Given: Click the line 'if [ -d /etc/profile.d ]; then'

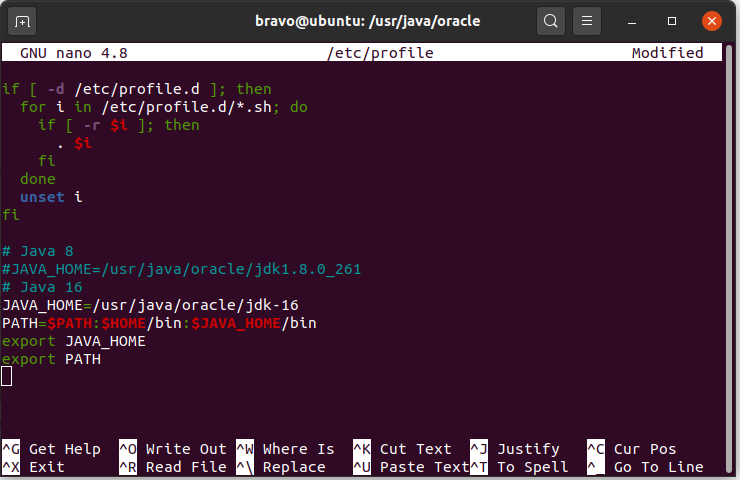Looking at the screenshot, I should tap(137, 89).
